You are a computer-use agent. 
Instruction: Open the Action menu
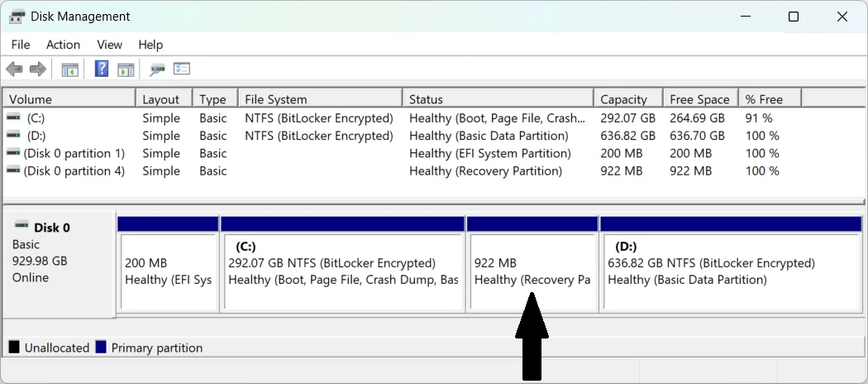(63, 45)
